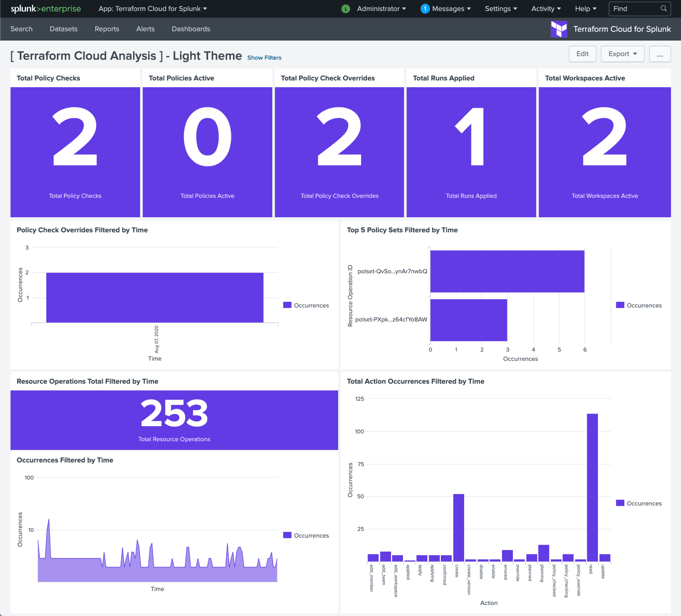This screenshot has width=681, height=616.
Task: Click the Occurrences color swatch in area chart legend
Action: tap(287, 535)
